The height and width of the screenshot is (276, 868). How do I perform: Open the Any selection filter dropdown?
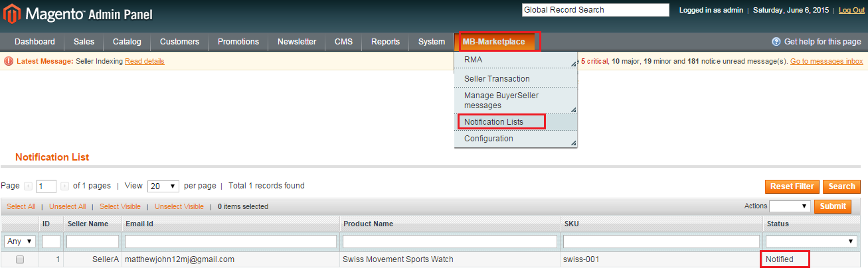point(20,241)
